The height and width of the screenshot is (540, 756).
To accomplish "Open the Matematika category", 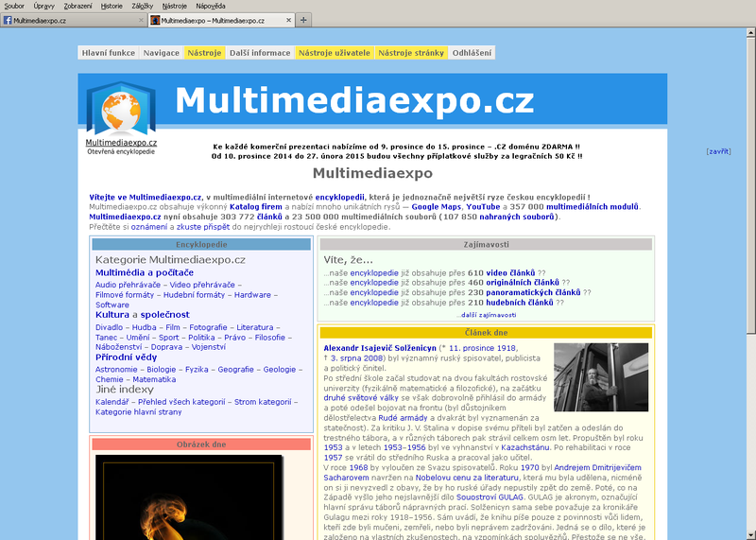I will 154,380.
